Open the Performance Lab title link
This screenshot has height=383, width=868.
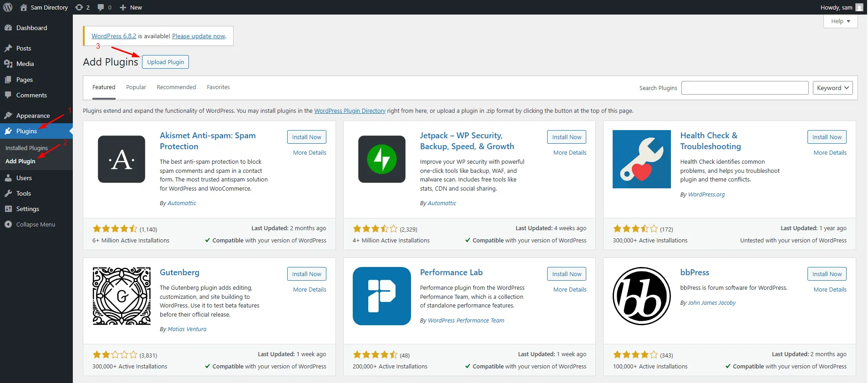pos(451,272)
